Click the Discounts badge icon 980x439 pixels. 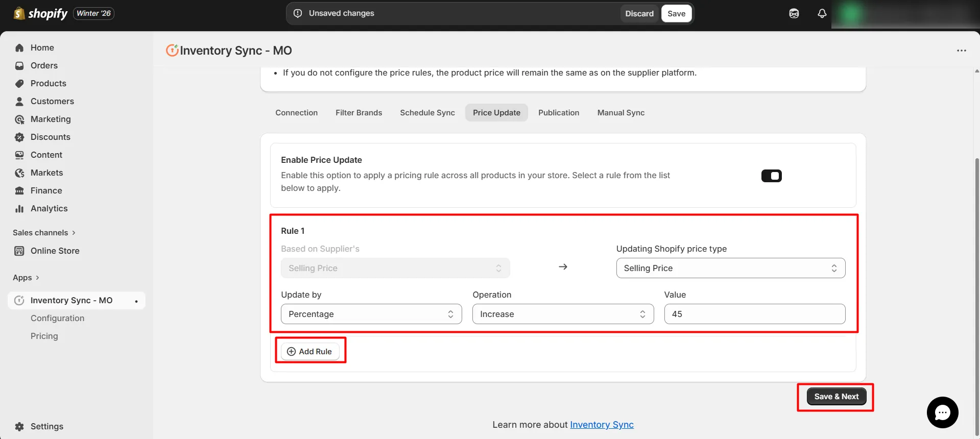(x=19, y=137)
